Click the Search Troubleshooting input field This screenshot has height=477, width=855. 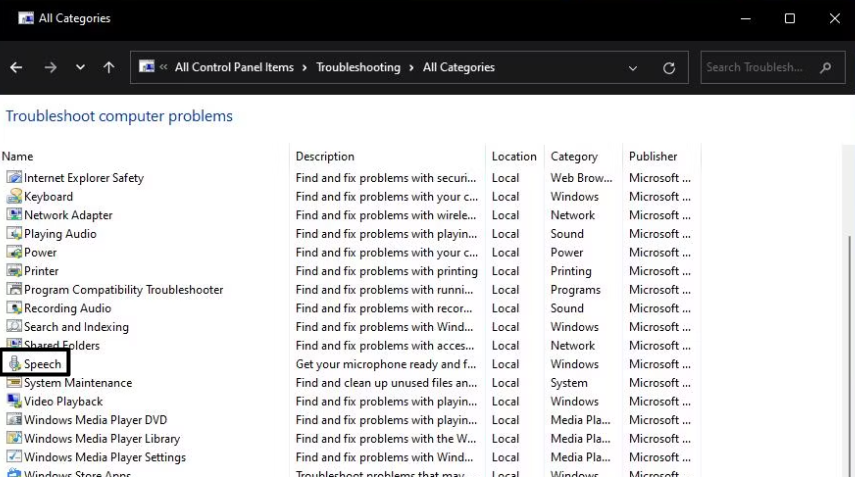756,68
